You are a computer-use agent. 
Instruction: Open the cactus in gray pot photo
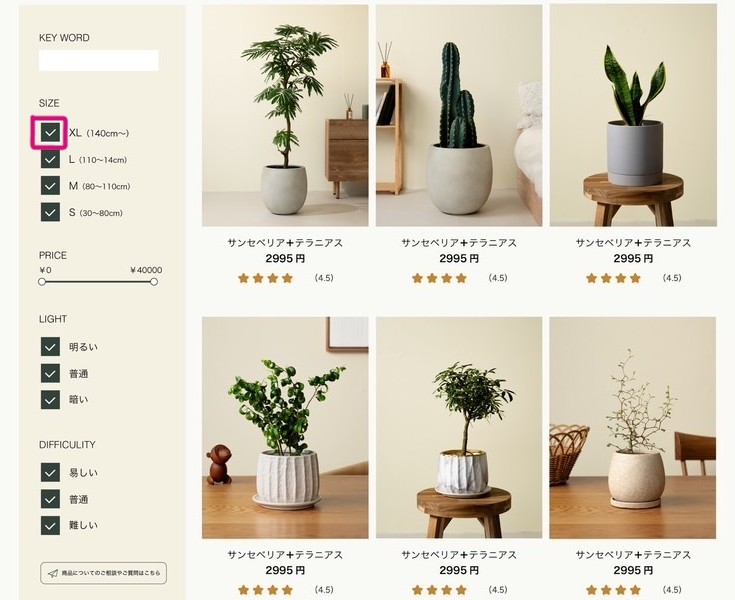point(459,116)
